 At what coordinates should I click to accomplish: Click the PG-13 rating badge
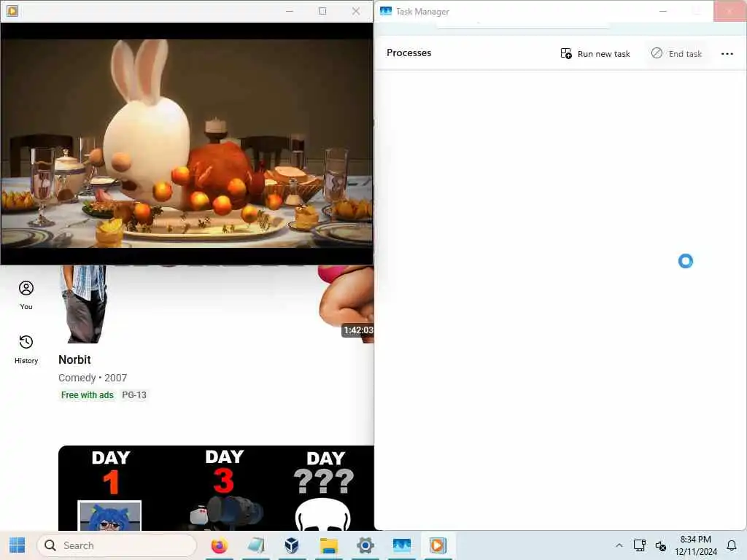(134, 394)
